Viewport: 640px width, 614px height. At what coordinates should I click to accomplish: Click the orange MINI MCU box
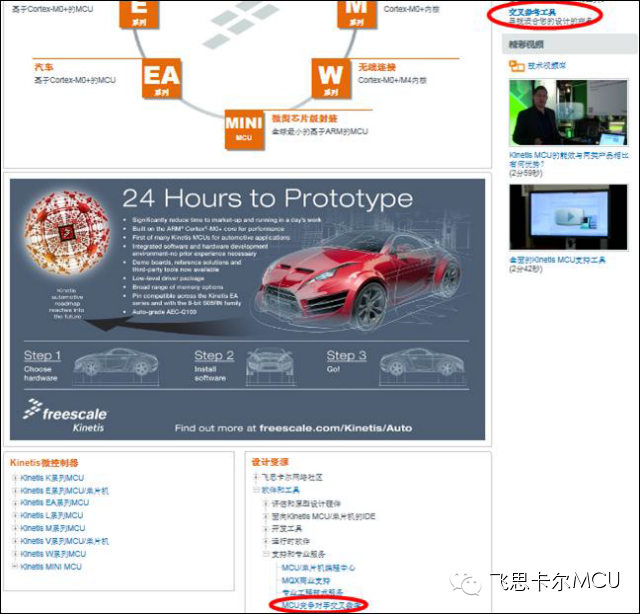coord(244,129)
